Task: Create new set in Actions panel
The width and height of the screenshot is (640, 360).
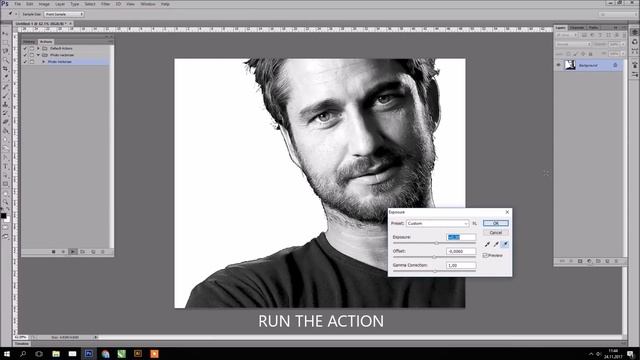Action: pos(83,252)
